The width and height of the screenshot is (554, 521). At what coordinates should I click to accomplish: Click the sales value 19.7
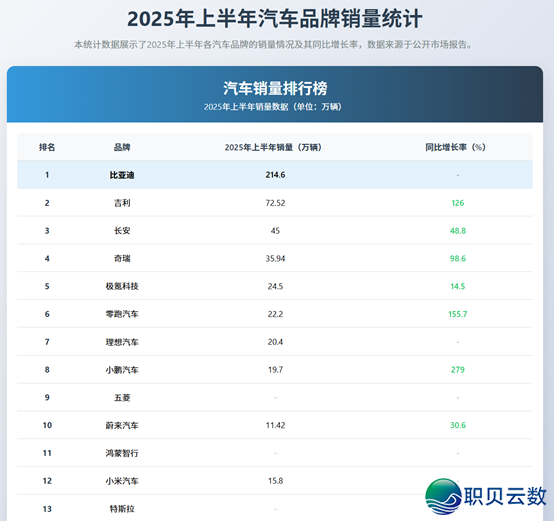pyautogui.click(x=275, y=370)
